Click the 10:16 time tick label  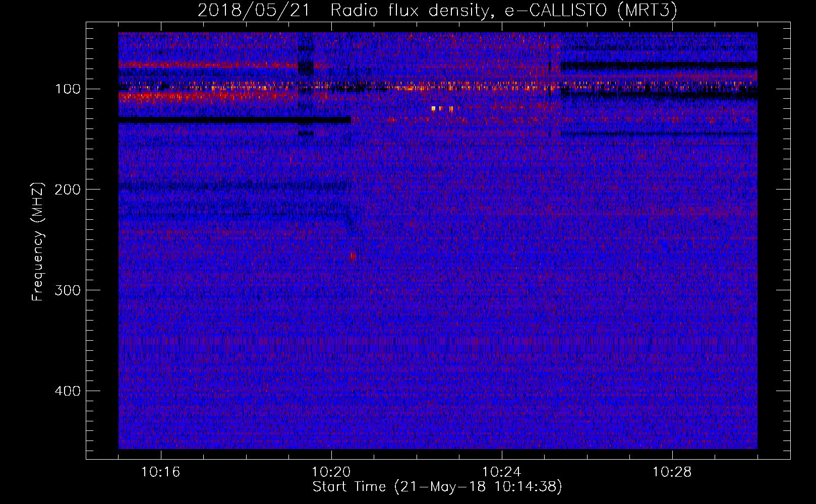click(x=160, y=472)
